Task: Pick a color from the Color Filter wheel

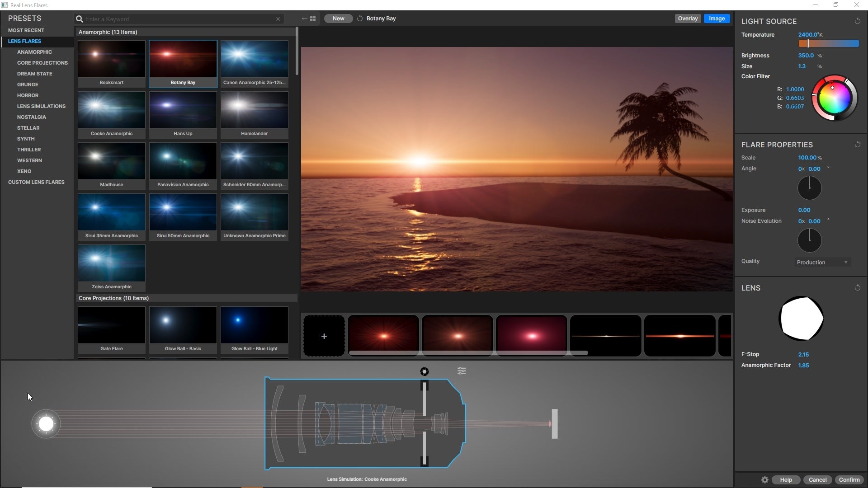Action: [834, 98]
